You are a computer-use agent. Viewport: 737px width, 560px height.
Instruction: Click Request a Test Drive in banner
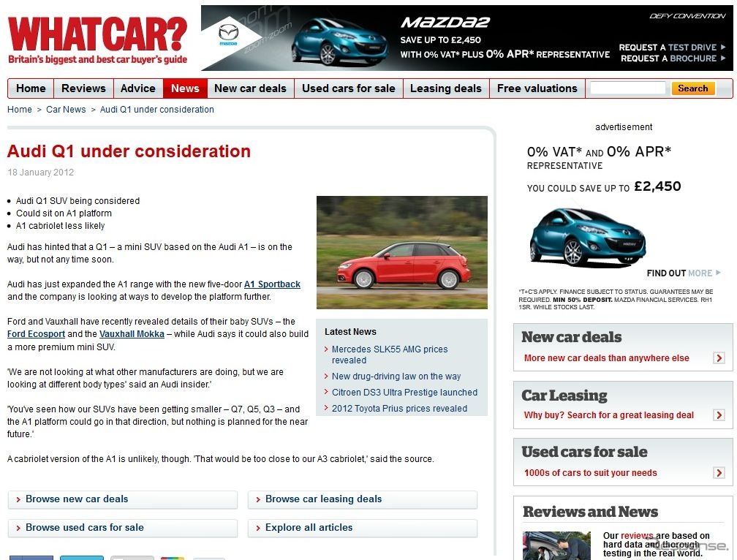[672, 48]
